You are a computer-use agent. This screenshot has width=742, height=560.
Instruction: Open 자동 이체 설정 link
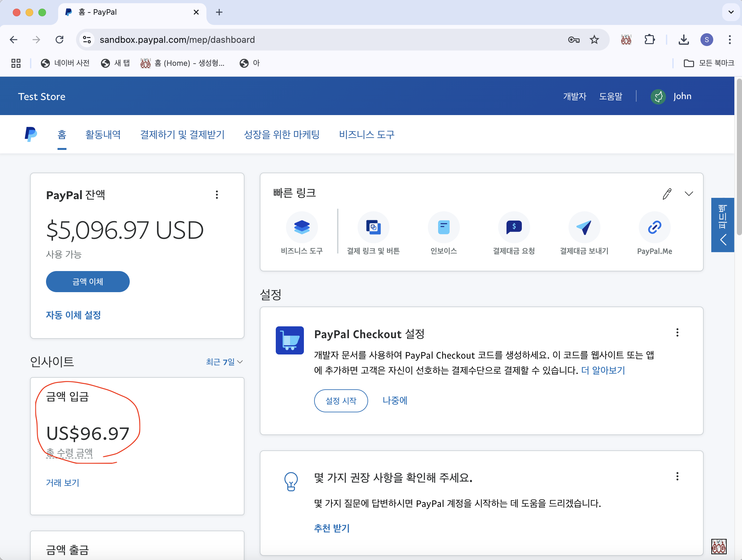73,315
